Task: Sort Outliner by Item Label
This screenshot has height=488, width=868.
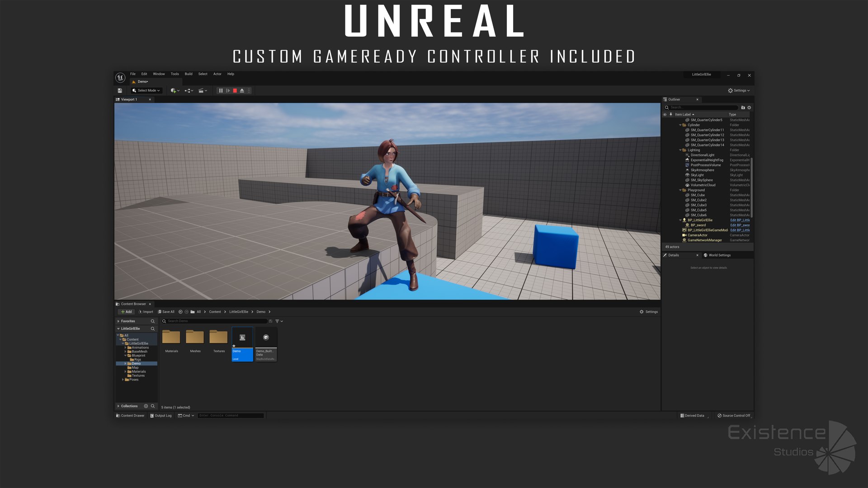Action: pyautogui.click(x=684, y=115)
